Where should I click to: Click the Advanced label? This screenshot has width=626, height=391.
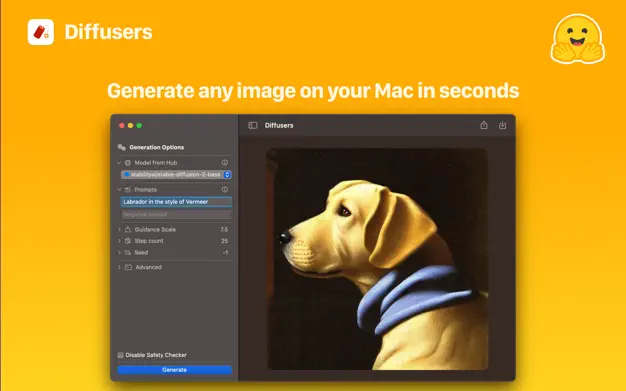tap(149, 267)
